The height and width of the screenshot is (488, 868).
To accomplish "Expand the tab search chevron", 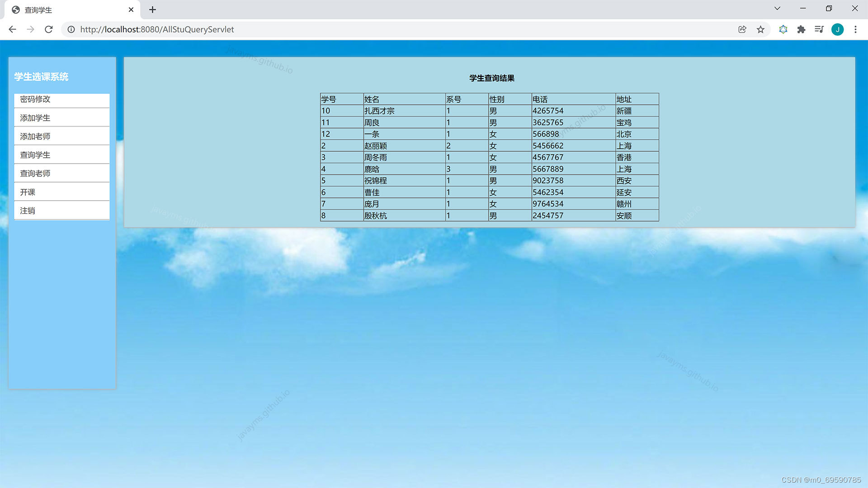I will coord(777,9).
